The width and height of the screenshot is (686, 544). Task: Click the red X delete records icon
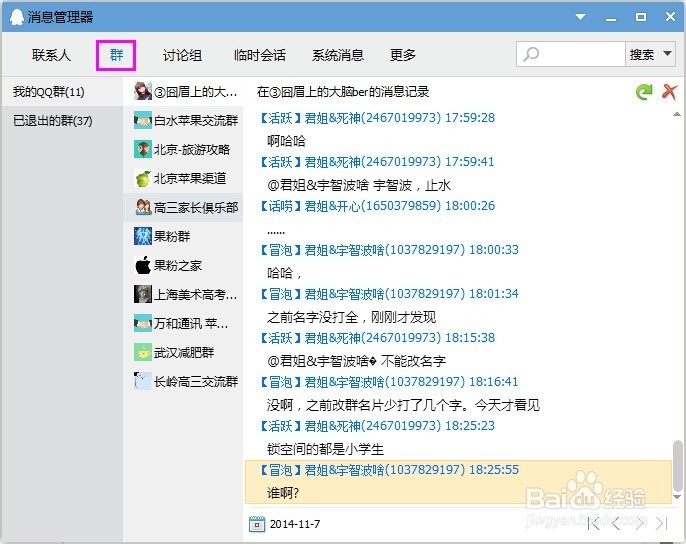pyautogui.click(x=669, y=92)
